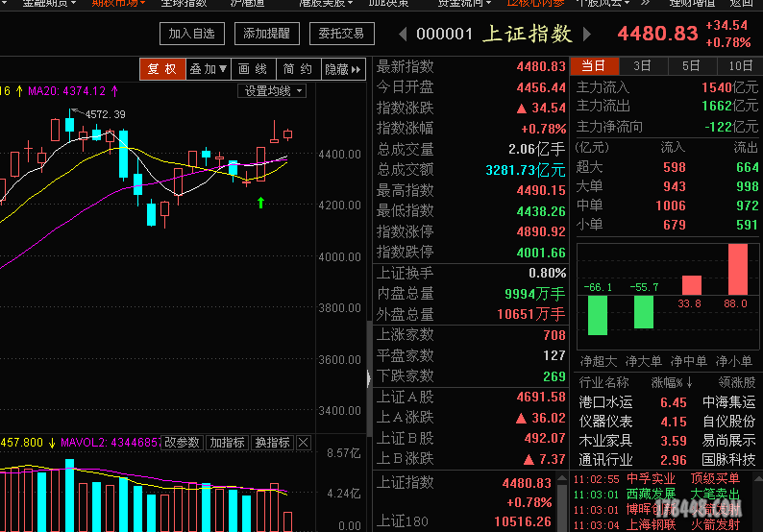
Task: Open 金融期货 menu dropdown
Action: click(x=49, y=4)
